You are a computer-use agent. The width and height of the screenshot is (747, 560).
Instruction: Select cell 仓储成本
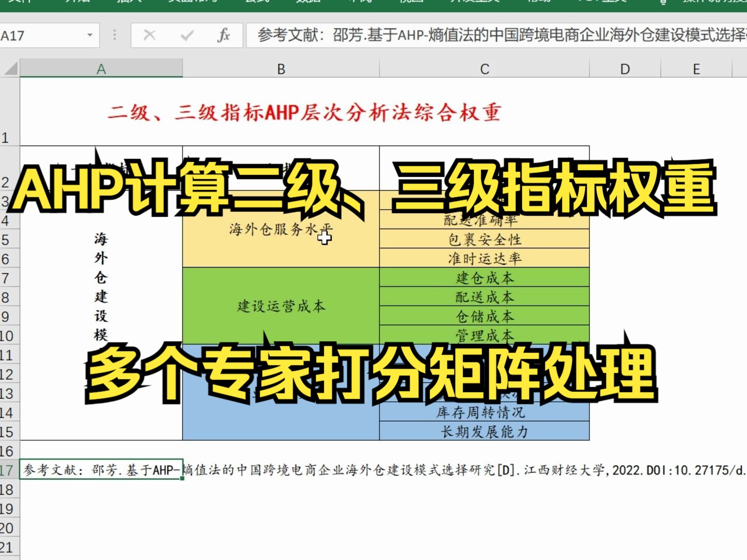(484, 316)
